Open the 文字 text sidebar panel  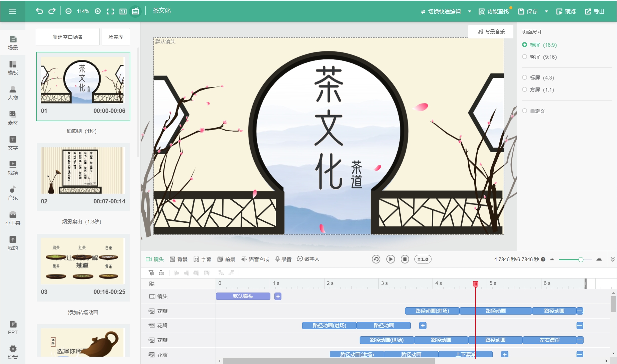coord(13,143)
